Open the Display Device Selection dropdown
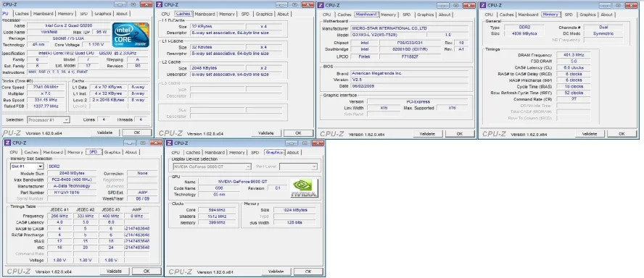This screenshot has width=644, height=278. tap(212, 167)
